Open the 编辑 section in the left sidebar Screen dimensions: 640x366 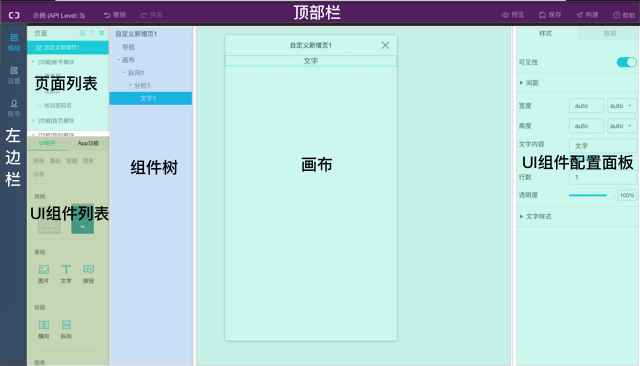tap(14, 42)
